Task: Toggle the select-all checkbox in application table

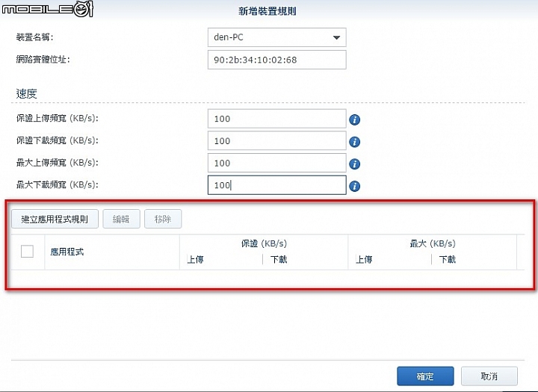Action: [27, 252]
